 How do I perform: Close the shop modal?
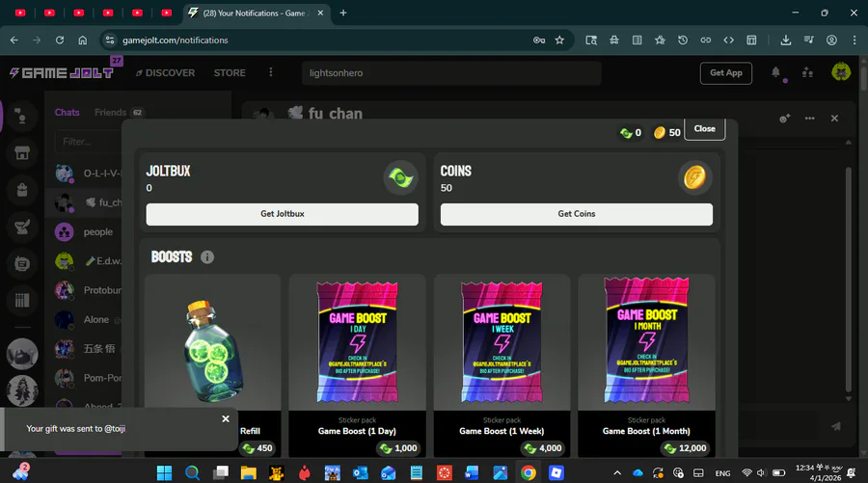tap(705, 129)
